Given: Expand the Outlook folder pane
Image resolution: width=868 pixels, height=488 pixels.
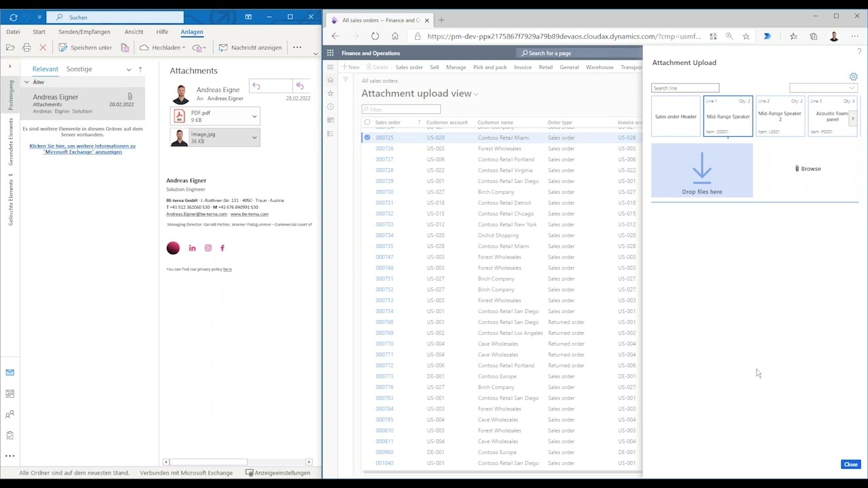Looking at the screenshot, I should point(10,66).
